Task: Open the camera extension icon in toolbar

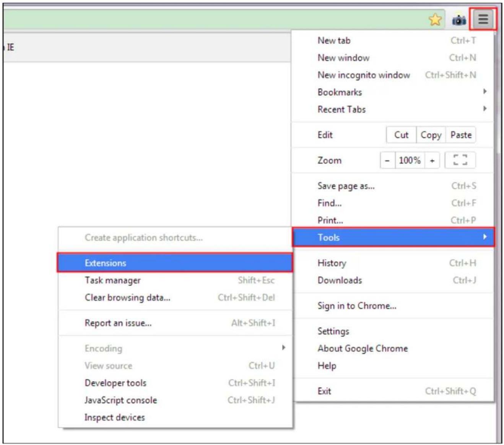Action: (459, 19)
